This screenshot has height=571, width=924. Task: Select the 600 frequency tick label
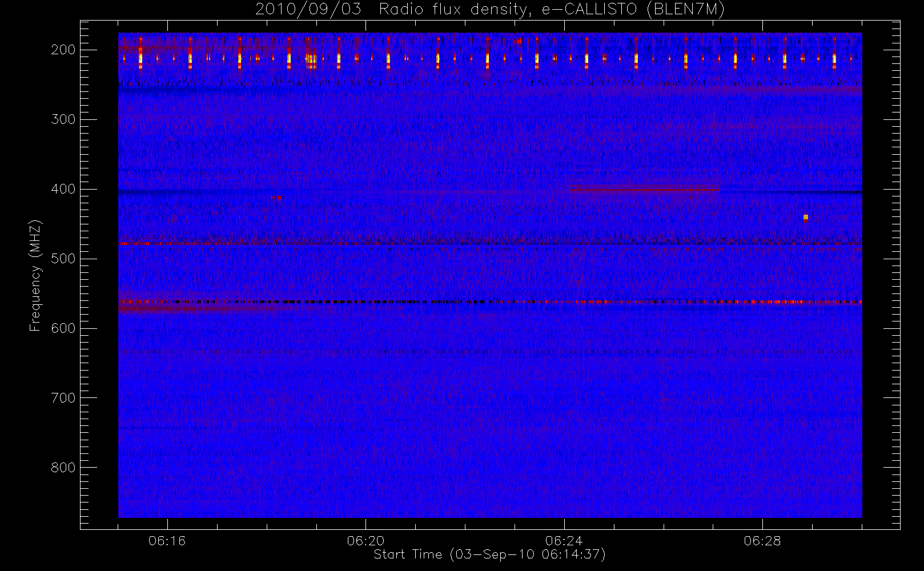63,328
